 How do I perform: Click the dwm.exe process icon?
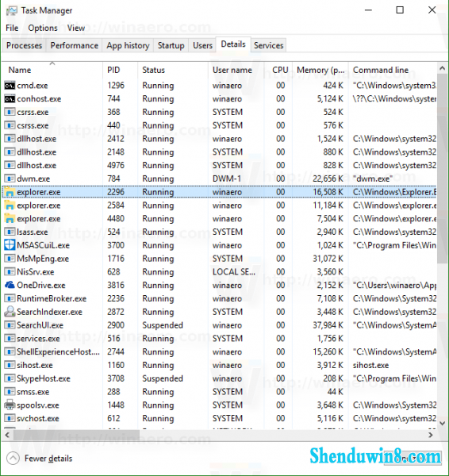tap(10, 178)
